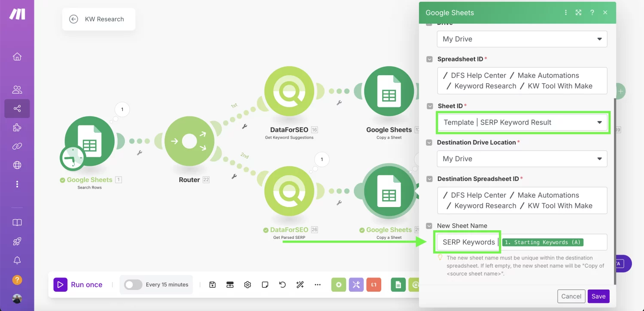Viewport: 644px width, 311px height.
Task: Open Notifications bell icon
Action: pos(17,260)
